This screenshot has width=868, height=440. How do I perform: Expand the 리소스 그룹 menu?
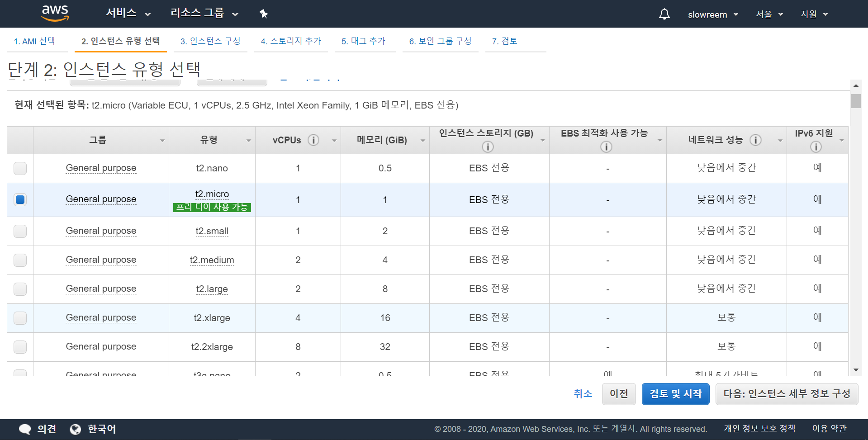(204, 13)
